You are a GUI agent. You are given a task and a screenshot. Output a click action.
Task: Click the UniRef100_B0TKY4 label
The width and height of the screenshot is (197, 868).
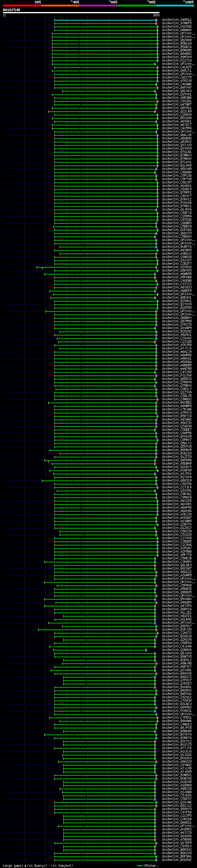[176, 735]
